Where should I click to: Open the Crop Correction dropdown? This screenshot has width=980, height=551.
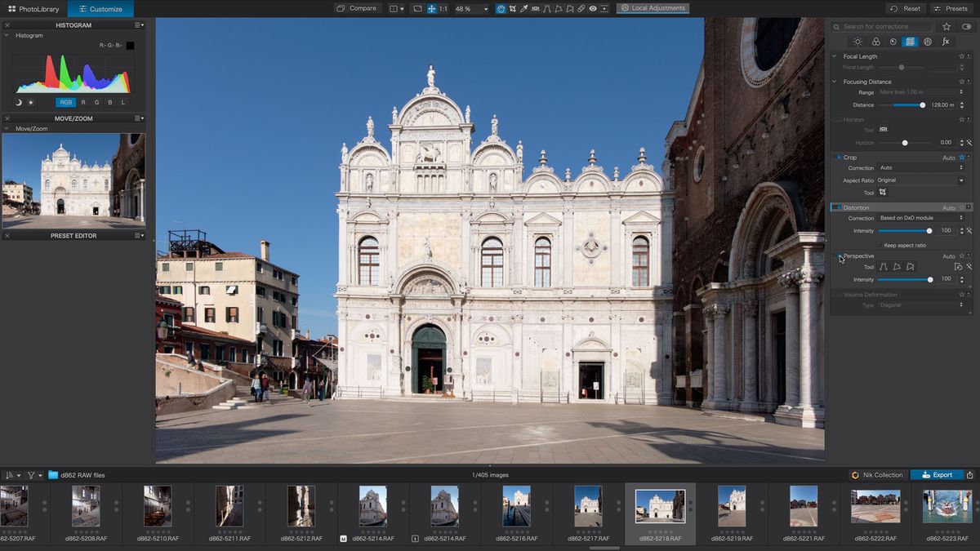pyautogui.click(x=920, y=168)
